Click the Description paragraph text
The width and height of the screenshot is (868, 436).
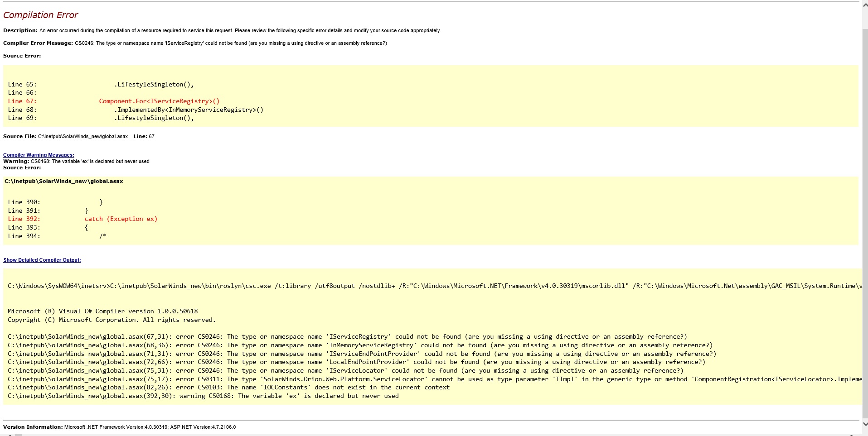(x=222, y=31)
